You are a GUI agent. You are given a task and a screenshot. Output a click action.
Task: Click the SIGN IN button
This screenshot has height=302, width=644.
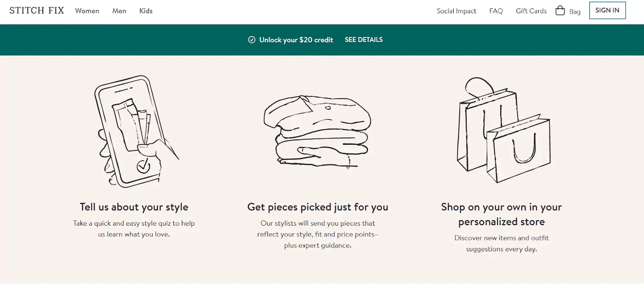[x=607, y=10]
